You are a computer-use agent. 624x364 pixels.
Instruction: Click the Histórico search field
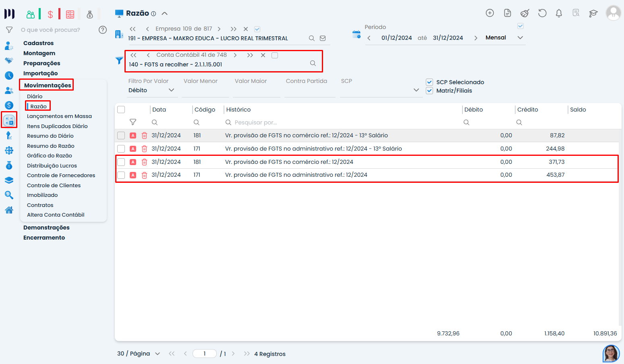pyautogui.click(x=342, y=122)
